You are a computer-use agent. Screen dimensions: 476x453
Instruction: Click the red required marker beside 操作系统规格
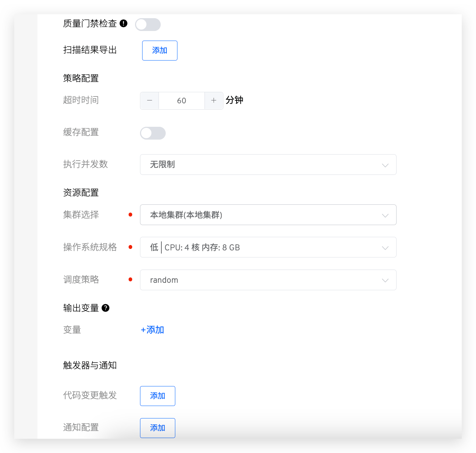coord(131,247)
